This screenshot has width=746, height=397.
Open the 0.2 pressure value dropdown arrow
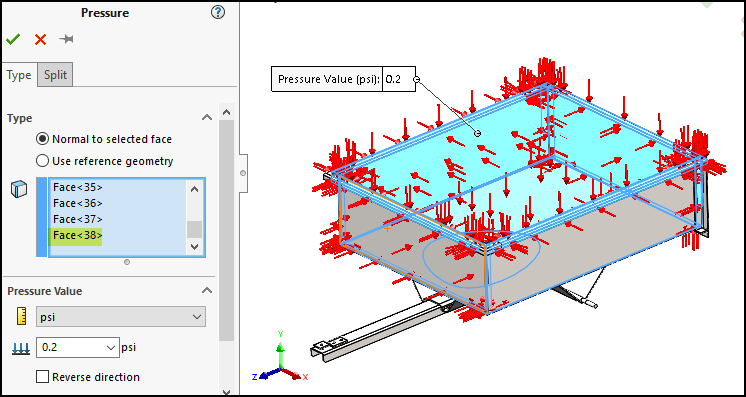[111, 348]
